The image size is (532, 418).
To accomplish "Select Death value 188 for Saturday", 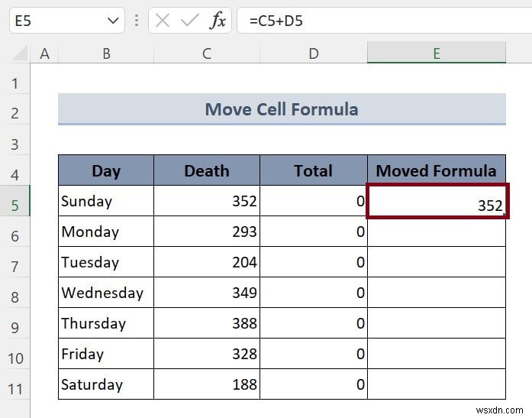I will [x=207, y=384].
